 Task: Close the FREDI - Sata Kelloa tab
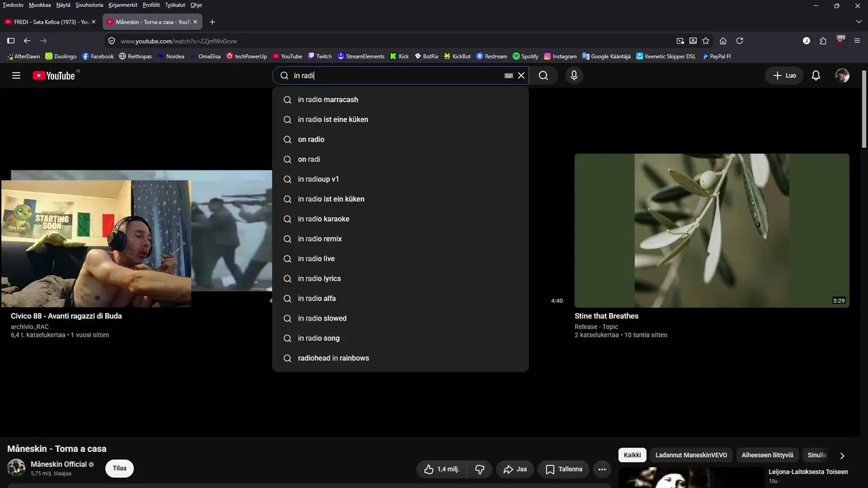pos(94,22)
